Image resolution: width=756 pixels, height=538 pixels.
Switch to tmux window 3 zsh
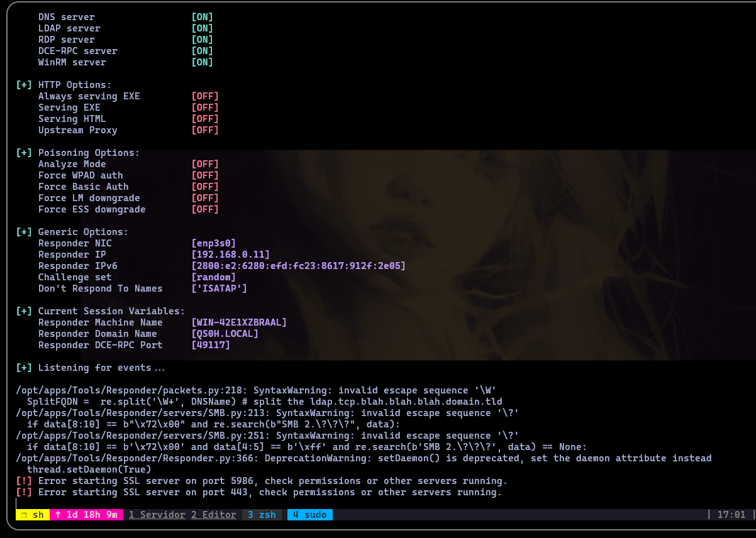[x=262, y=515]
